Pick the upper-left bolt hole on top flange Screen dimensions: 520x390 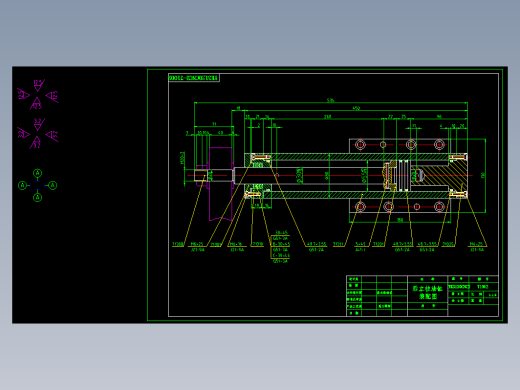[360, 145]
